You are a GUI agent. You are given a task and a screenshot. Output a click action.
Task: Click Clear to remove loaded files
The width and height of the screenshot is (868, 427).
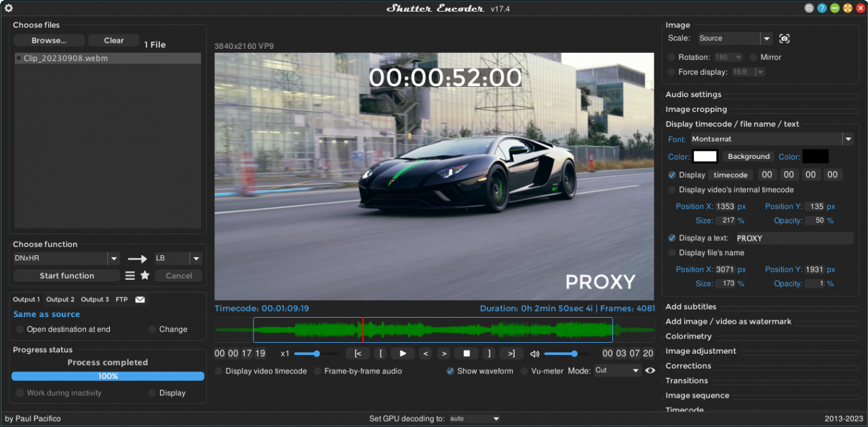tap(113, 40)
